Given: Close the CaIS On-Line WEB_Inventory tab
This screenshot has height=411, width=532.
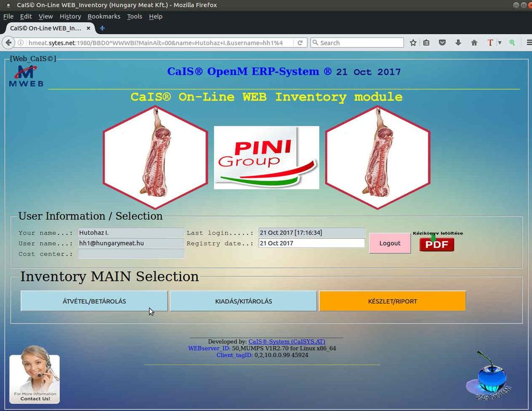Looking at the screenshot, I should 88,28.
